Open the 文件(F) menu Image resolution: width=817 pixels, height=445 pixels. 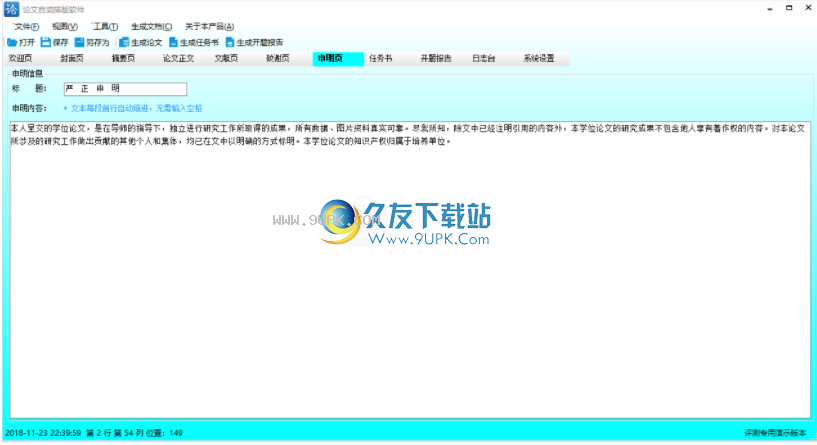pos(26,27)
